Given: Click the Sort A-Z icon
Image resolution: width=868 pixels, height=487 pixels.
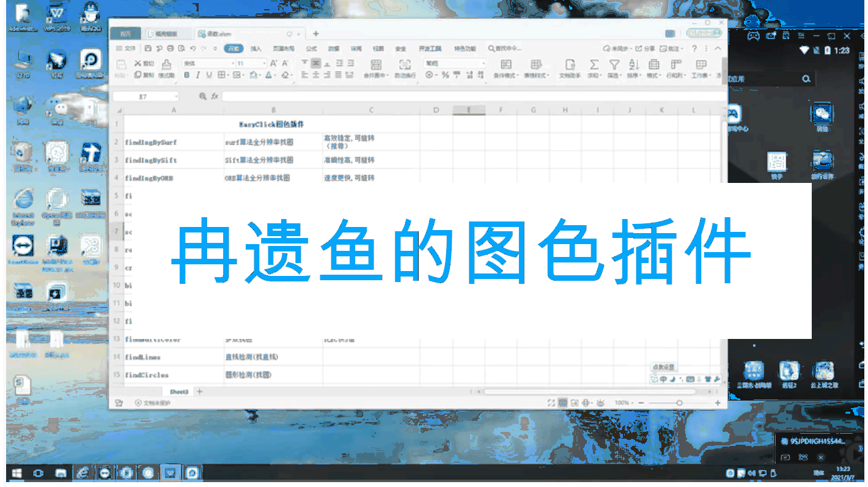Looking at the screenshot, I should pos(633,65).
